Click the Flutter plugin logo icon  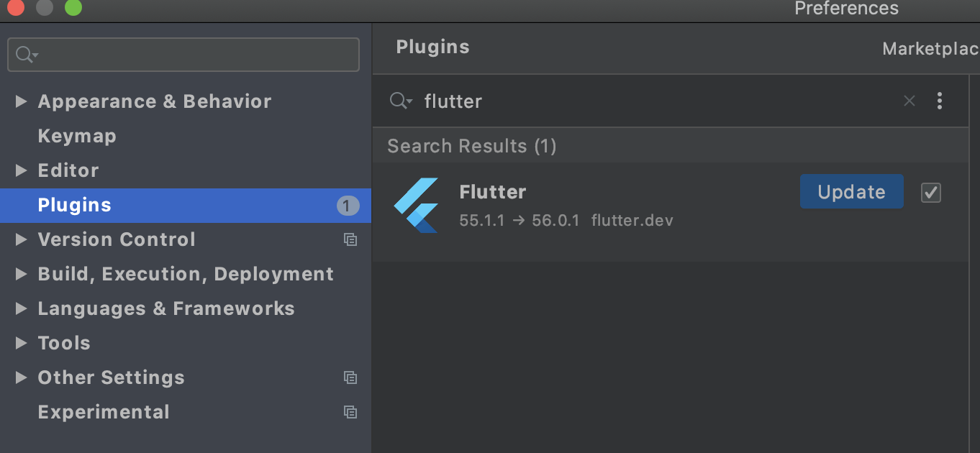pyautogui.click(x=417, y=205)
